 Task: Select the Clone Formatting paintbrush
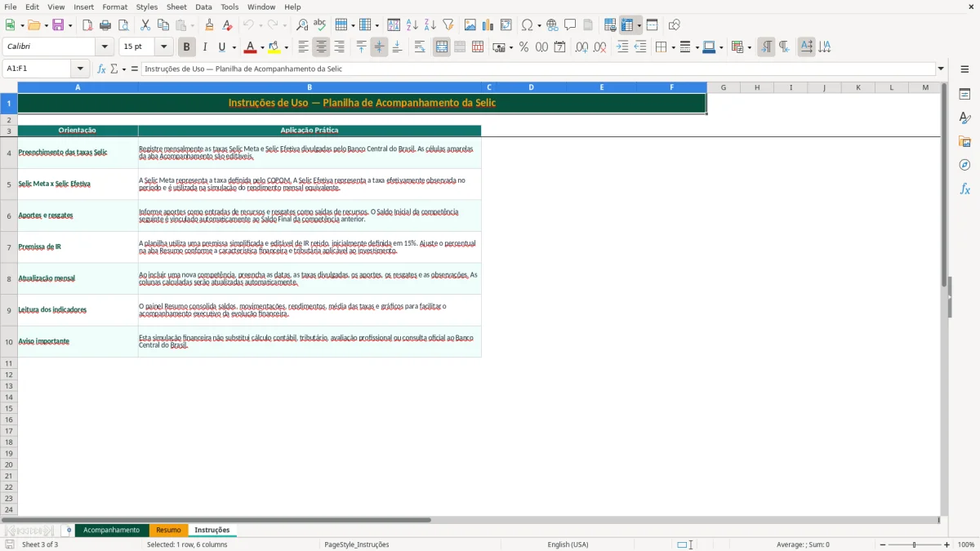click(x=210, y=25)
